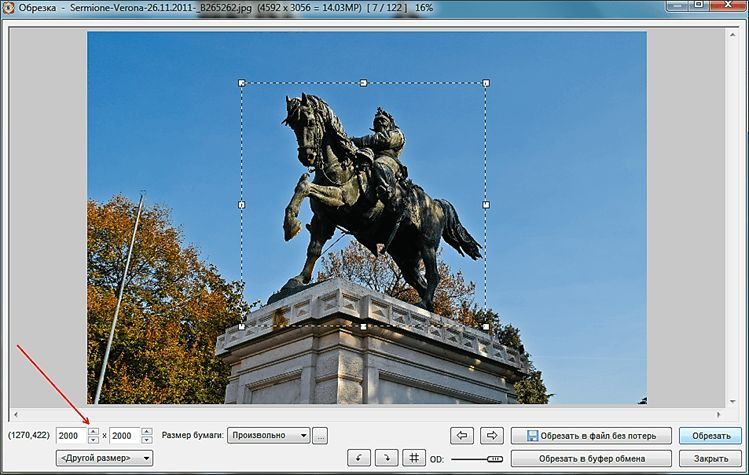Rotate crop right with curved arrow button
The height and width of the screenshot is (475, 749).
pos(386,458)
